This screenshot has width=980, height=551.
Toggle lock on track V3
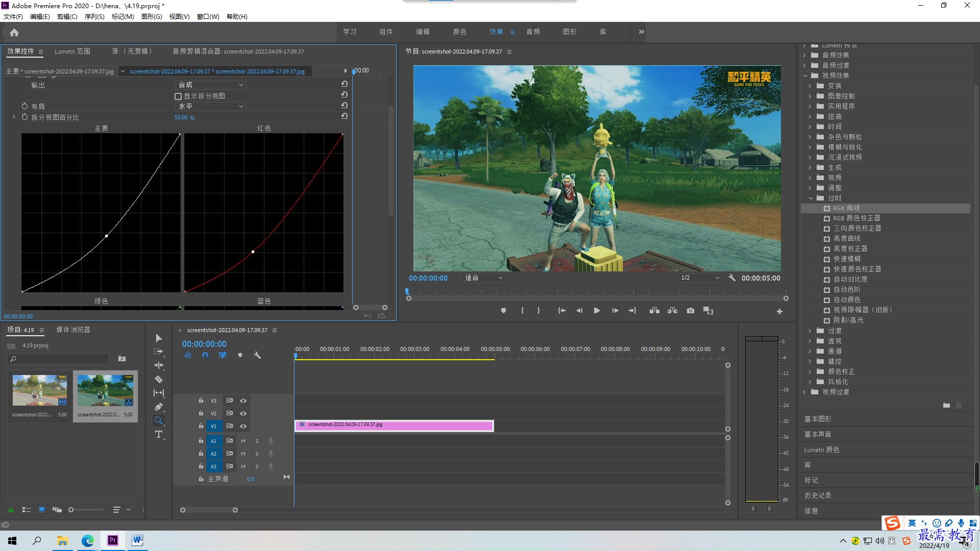pyautogui.click(x=201, y=401)
